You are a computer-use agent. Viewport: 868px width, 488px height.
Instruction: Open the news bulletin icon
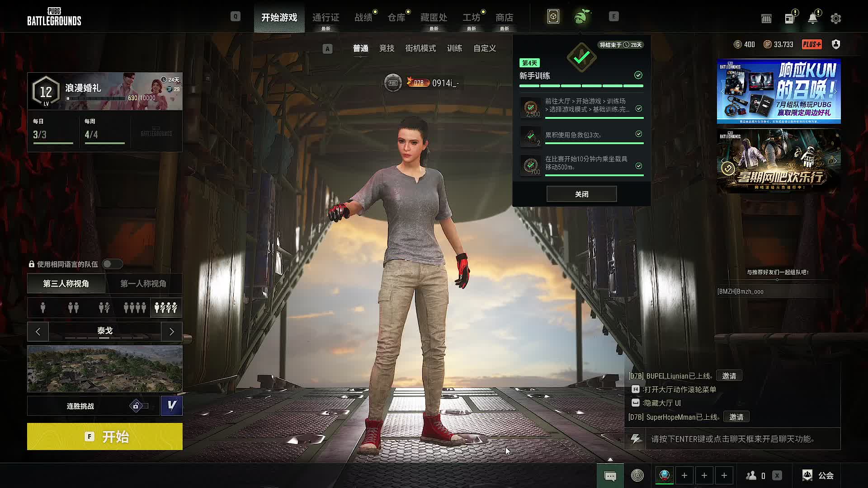pos(789,19)
